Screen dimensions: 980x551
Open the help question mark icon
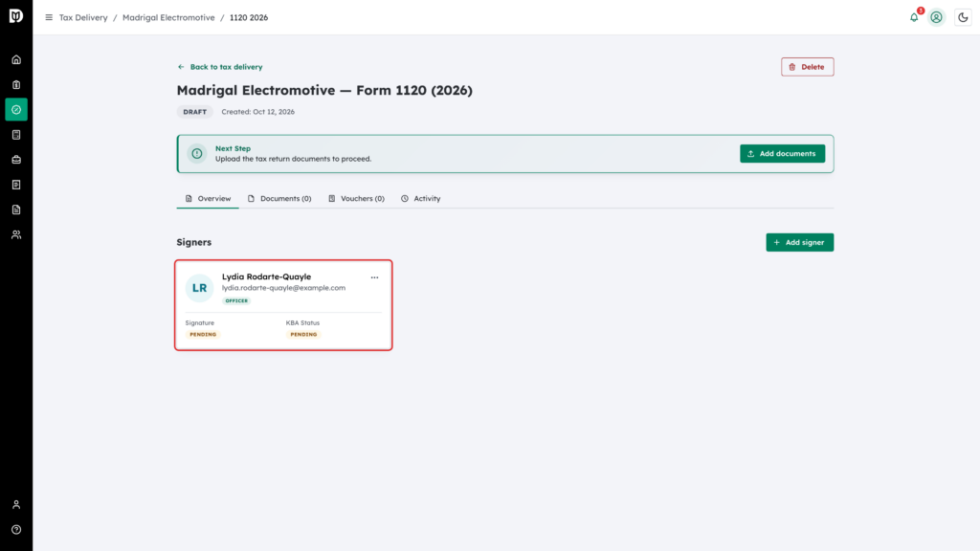coord(16,530)
